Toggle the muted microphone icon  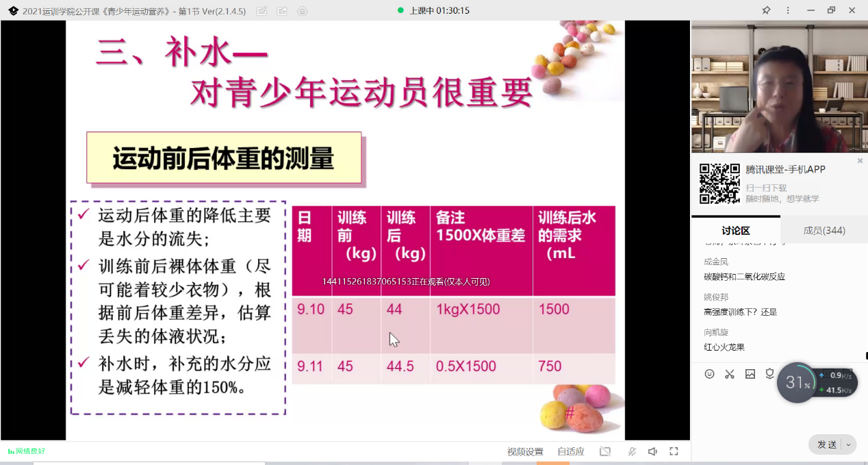(x=632, y=451)
